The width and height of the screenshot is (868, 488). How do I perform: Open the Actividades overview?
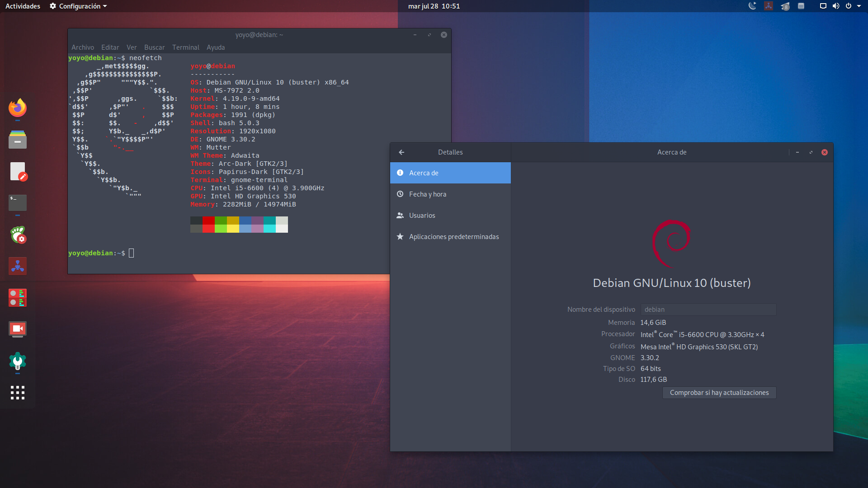pyautogui.click(x=23, y=6)
